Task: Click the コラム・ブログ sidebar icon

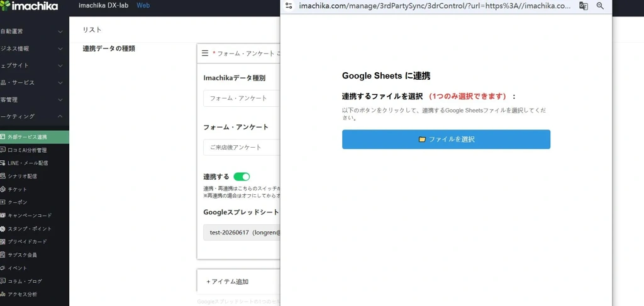Action: point(3,281)
